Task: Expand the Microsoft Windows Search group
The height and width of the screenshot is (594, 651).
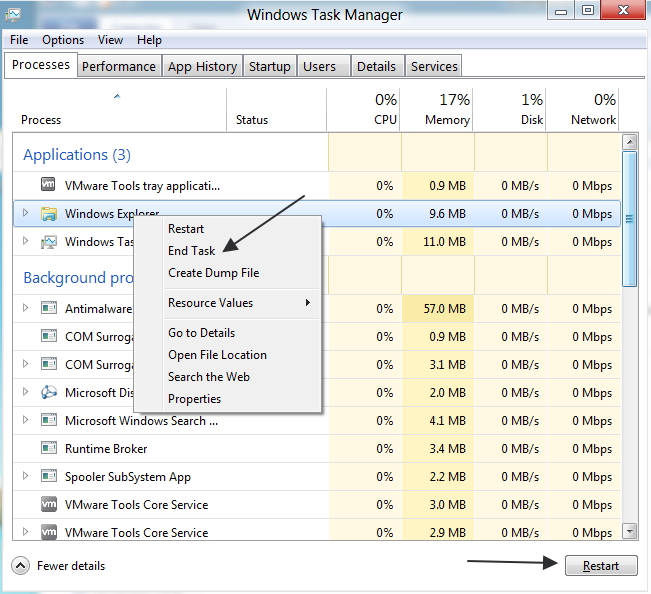Action: click(x=25, y=420)
